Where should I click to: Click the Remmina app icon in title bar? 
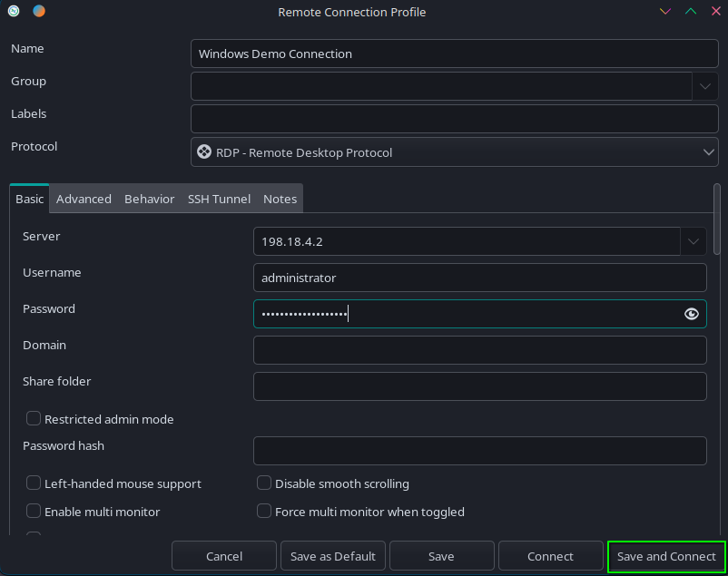click(x=14, y=12)
